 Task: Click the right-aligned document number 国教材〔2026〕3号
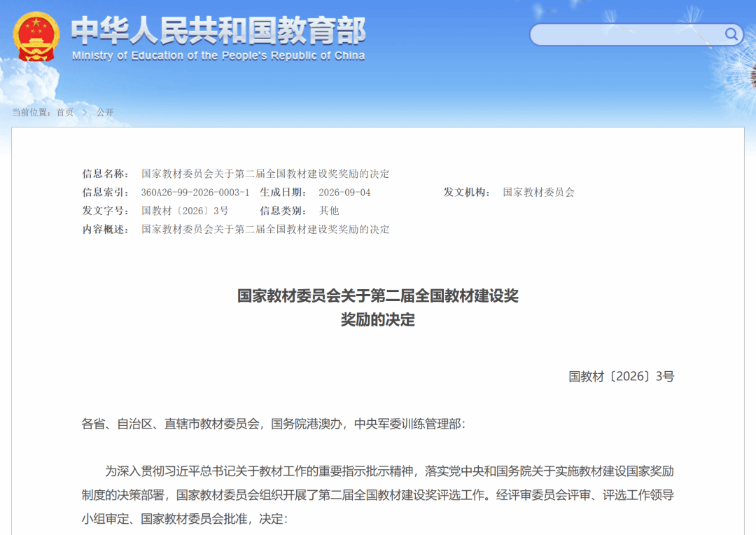621,376
